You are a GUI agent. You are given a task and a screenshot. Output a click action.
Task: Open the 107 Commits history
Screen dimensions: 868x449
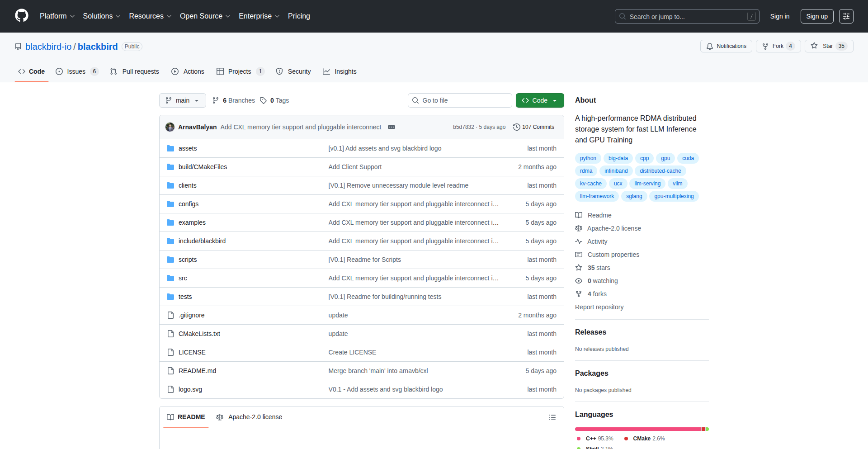[533, 127]
